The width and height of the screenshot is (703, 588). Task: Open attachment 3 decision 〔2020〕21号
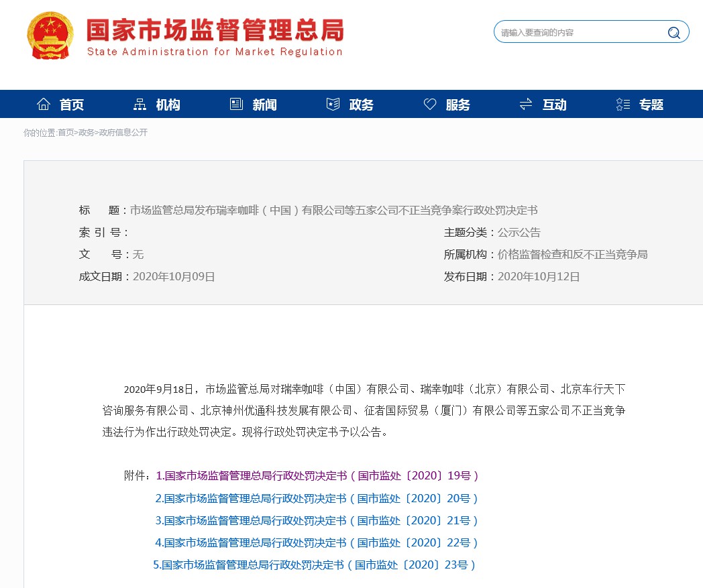(x=317, y=520)
